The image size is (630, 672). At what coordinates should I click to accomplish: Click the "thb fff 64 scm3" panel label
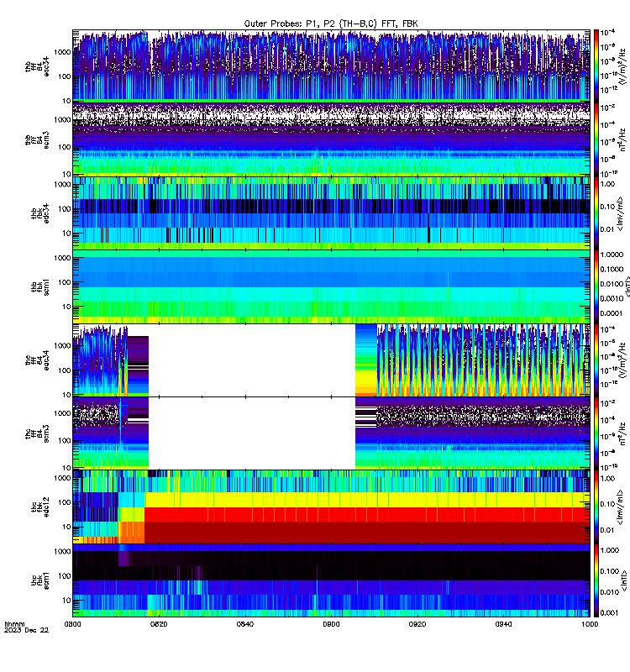pos(37,140)
